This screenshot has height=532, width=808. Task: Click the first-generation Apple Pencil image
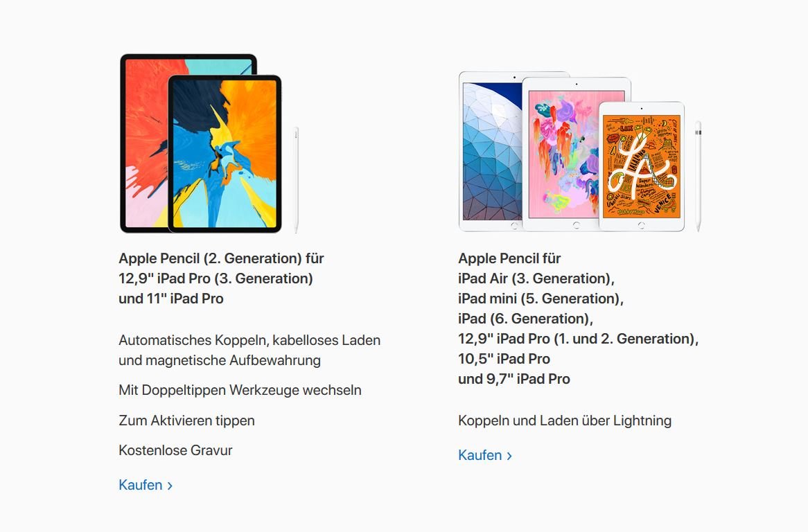coord(698,176)
